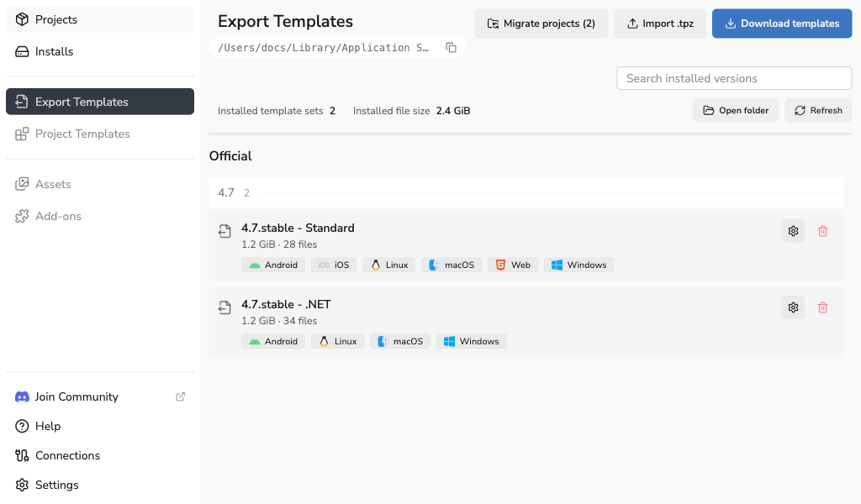Viewport: 861px width, 504px height.
Task: Select Export Templates in the sidebar
Action: click(99, 102)
